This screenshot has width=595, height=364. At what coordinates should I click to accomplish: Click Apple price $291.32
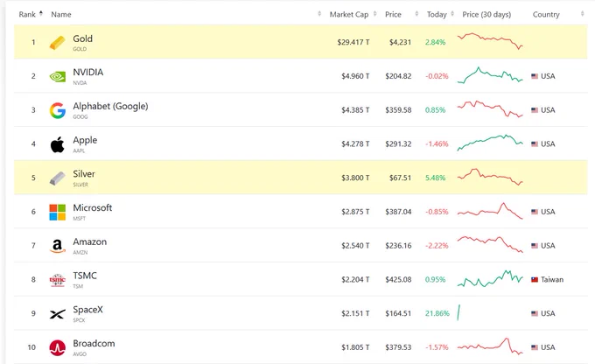coord(398,143)
